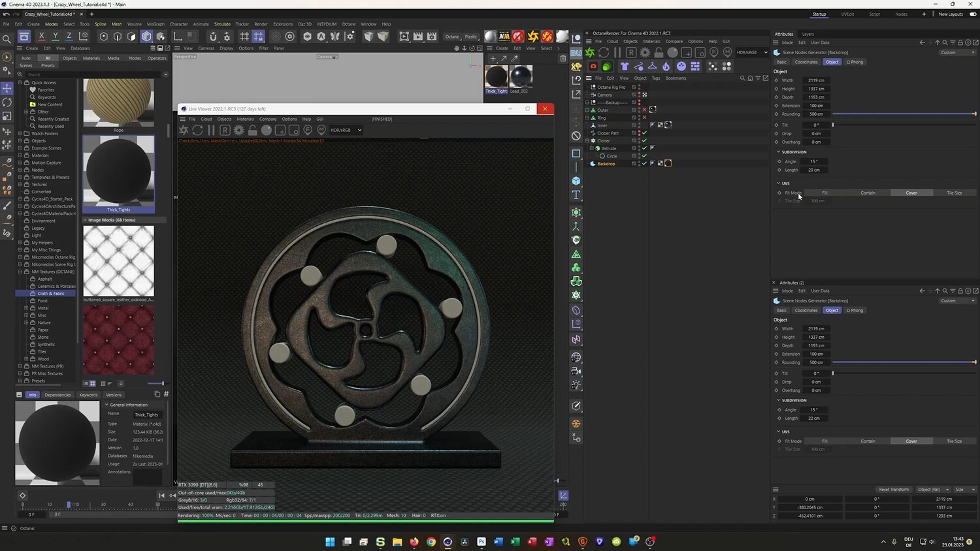Viewport: 980px width, 551px height.
Task: Open Photoshop from the taskbar
Action: tap(482, 542)
